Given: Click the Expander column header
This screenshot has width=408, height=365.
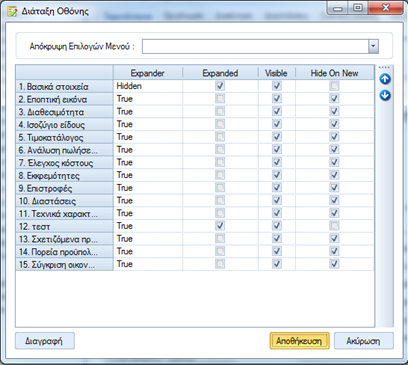Looking at the screenshot, I should [148, 73].
